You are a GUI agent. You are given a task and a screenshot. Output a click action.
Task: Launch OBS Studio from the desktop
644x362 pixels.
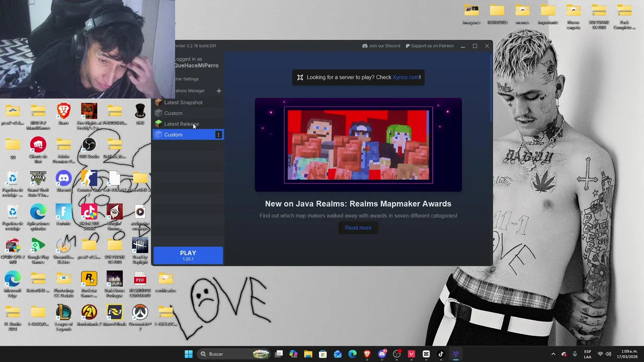coord(89,148)
